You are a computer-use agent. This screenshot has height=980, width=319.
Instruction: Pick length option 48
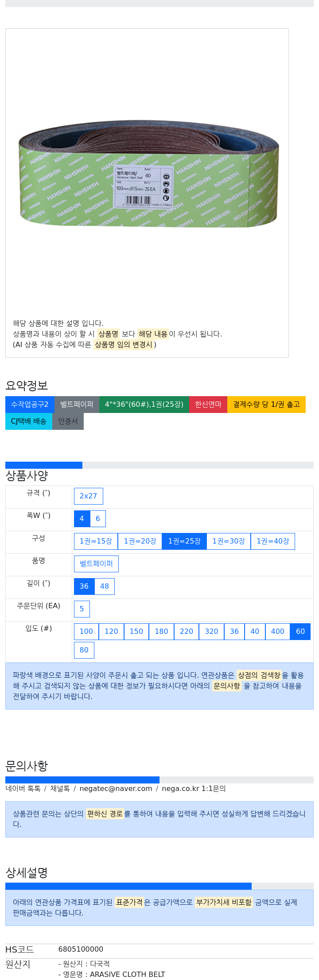[105, 586]
